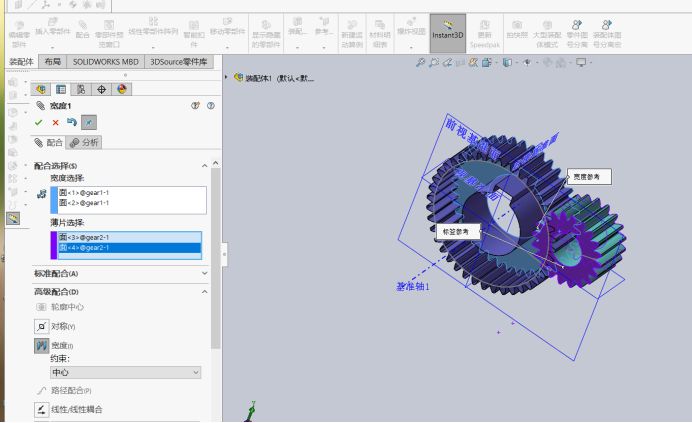Click 爆炸视图 exploded view tool
This screenshot has height=423, width=692.
point(411,26)
